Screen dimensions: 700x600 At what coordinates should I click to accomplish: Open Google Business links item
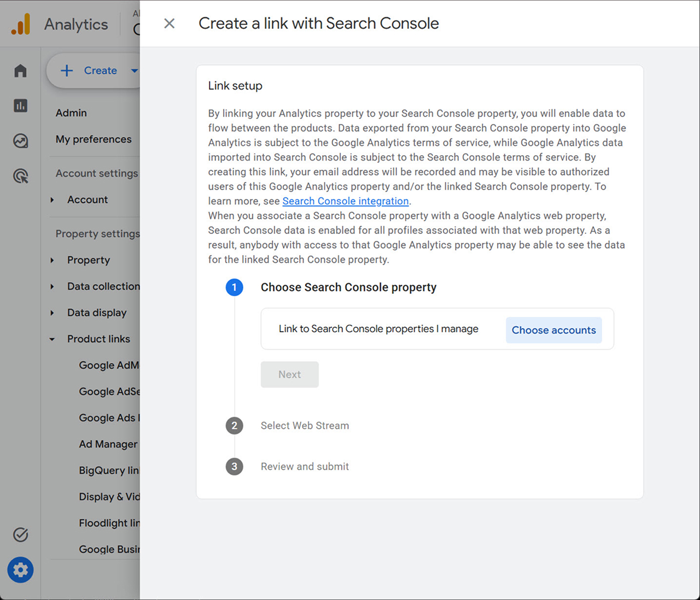pyautogui.click(x=109, y=549)
